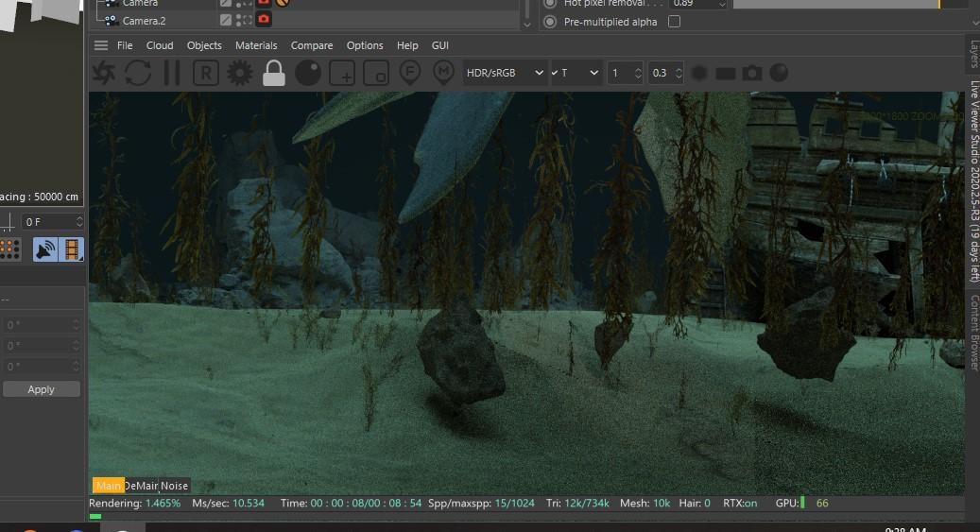Toggle the lock resolution padlock icon
980x532 pixels.
tap(274, 73)
